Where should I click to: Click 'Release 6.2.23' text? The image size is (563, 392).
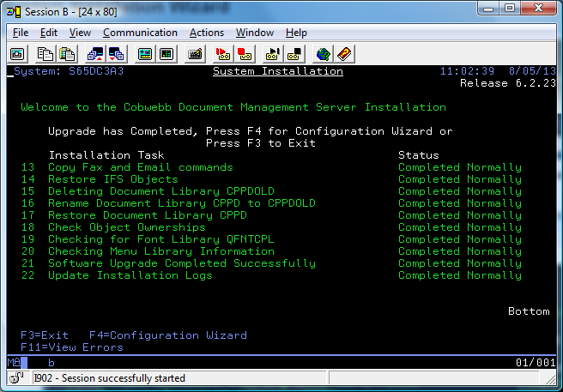click(508, 83)
